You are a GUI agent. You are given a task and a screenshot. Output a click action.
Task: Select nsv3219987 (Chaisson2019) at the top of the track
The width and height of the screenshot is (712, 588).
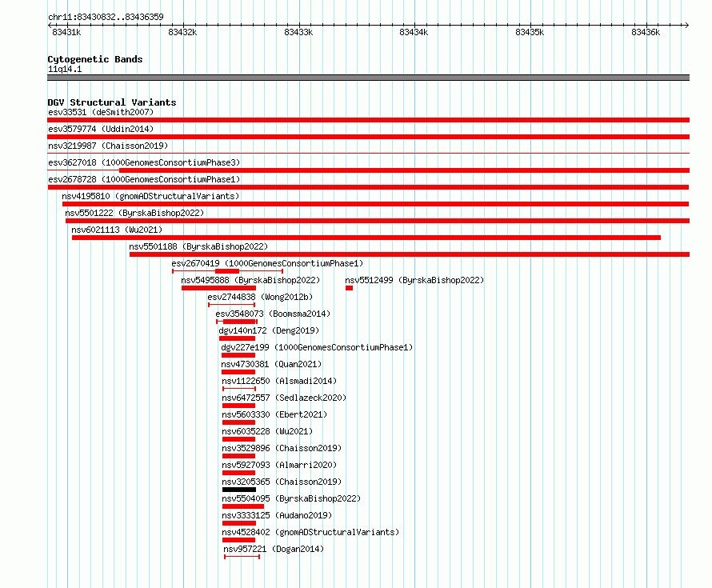pyautogui.click(x=108, y=146)
